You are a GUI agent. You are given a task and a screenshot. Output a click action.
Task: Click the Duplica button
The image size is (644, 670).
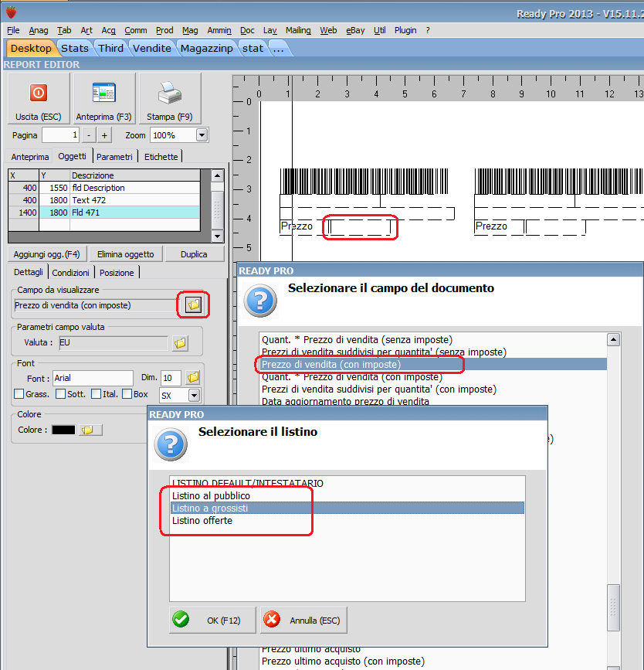[194, 254]
